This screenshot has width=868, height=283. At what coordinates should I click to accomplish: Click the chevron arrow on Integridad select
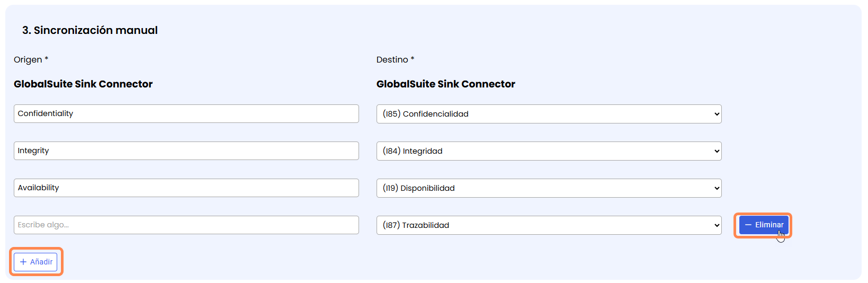click(717, 151)
